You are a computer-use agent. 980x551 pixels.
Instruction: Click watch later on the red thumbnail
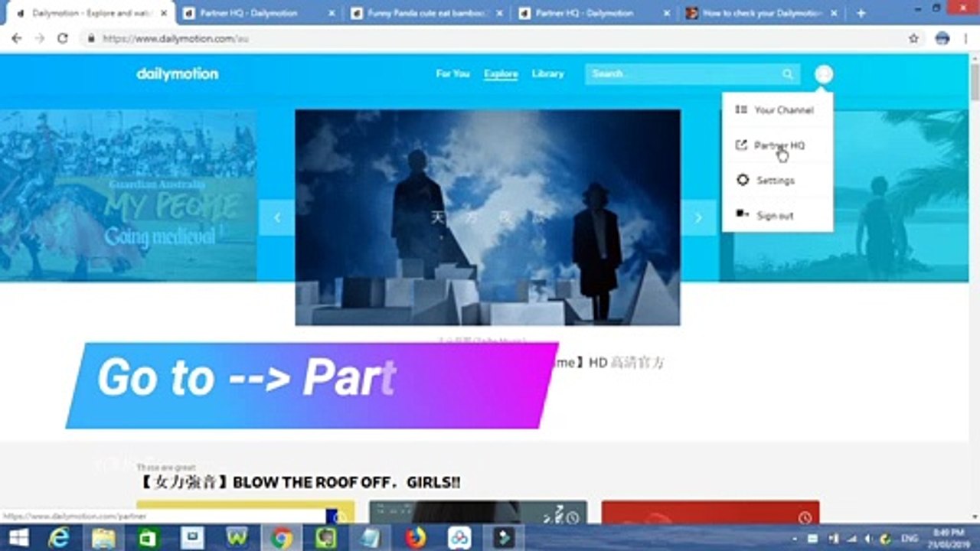tap(805, 518)
